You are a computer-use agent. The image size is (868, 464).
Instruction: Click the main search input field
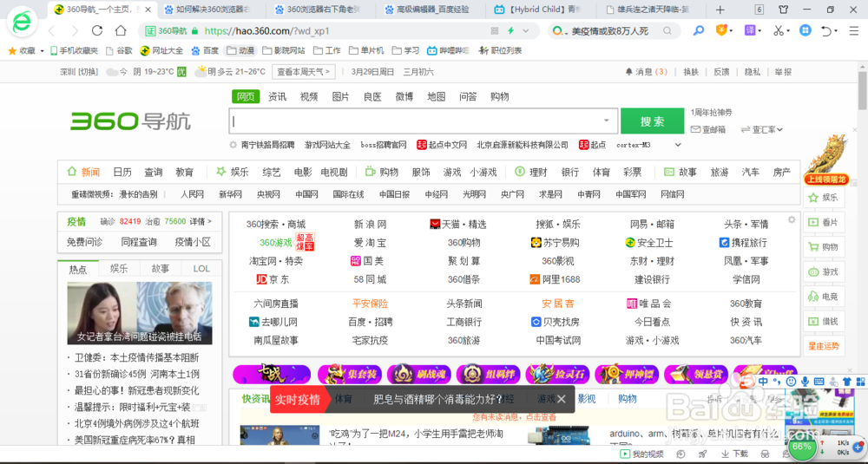click(424, 121)
